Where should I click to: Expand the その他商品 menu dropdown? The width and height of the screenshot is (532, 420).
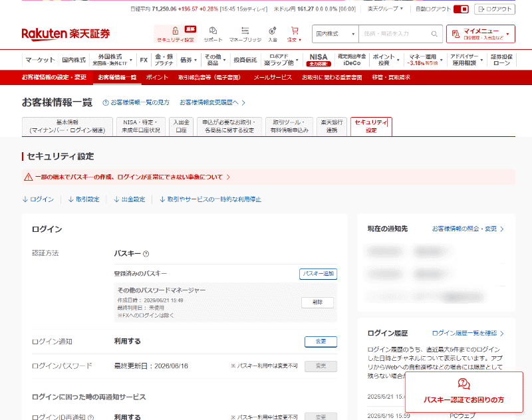tap(215, 60)
